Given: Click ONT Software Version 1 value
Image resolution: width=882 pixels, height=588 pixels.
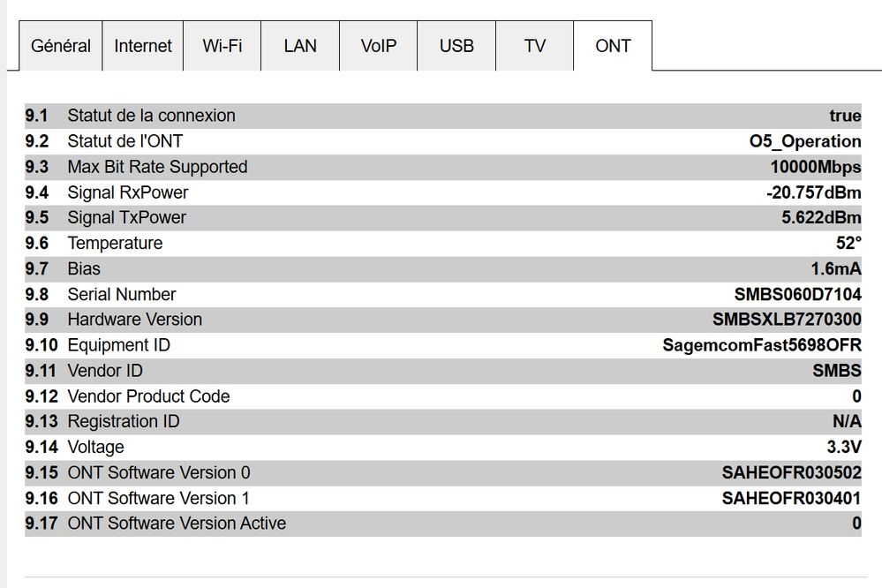Looking at the screenshot, I should point(791,498).
